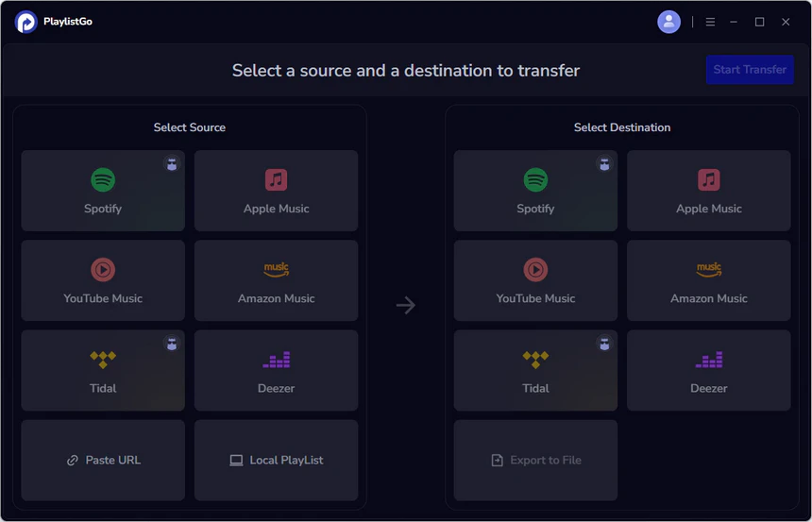
Task: Choose Apple Music as the source
Action: tap(276, 191)
